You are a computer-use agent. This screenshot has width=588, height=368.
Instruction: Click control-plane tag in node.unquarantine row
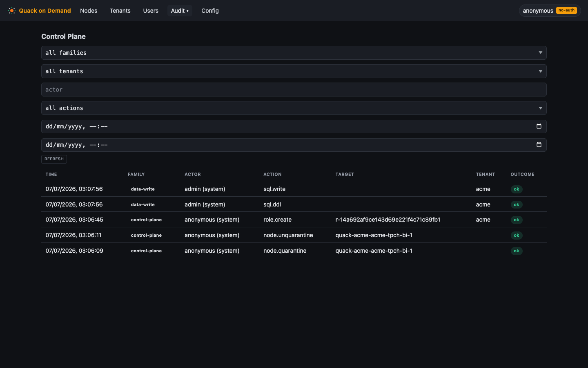click(146, 236)
